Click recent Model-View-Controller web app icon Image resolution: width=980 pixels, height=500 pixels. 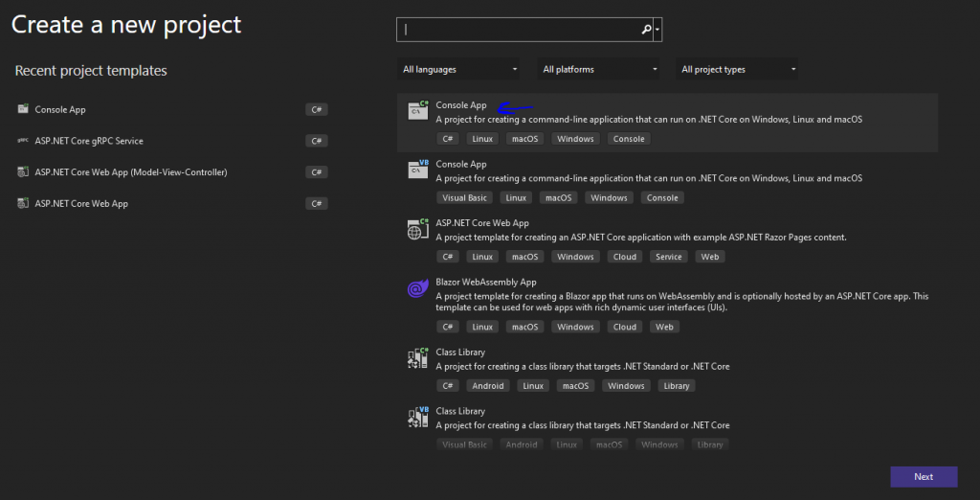coord(23,172)
